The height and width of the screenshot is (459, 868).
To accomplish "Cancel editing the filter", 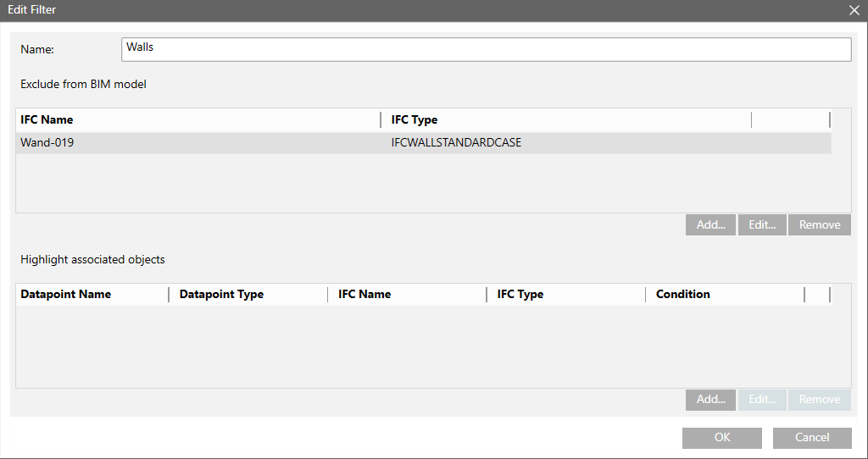I will point(811,438).
